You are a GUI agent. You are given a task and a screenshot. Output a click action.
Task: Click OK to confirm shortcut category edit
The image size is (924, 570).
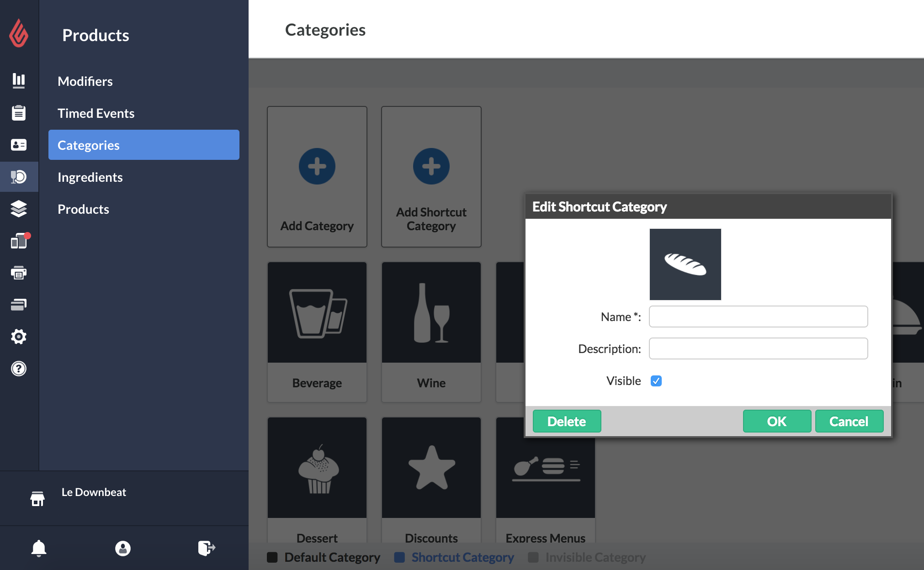(776, 421)
